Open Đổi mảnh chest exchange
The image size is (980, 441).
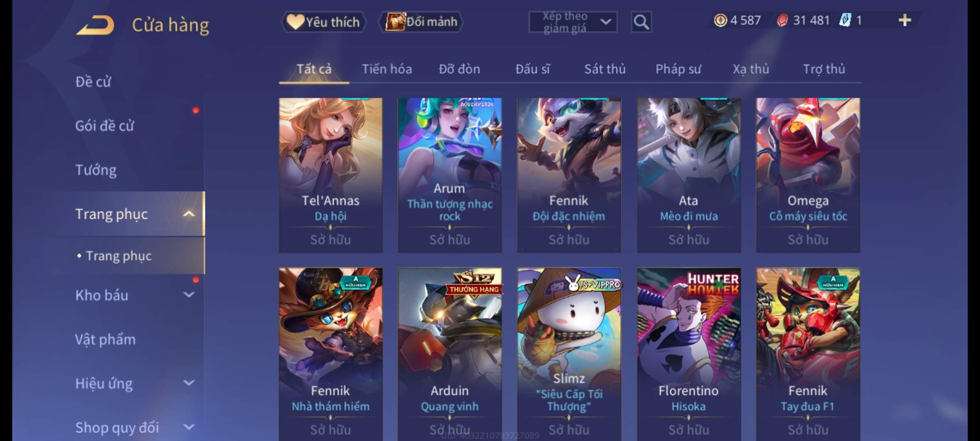pyautogui.click(x=421, y=22)
